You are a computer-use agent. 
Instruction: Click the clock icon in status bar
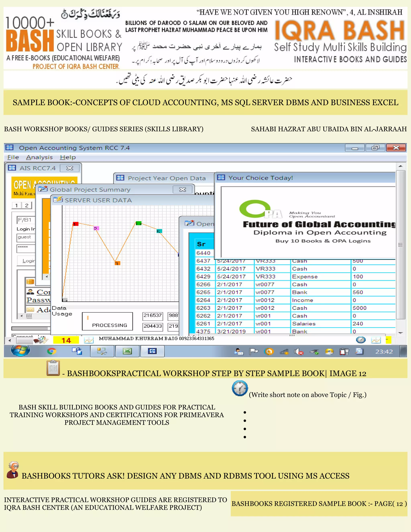tap(361, 340)
